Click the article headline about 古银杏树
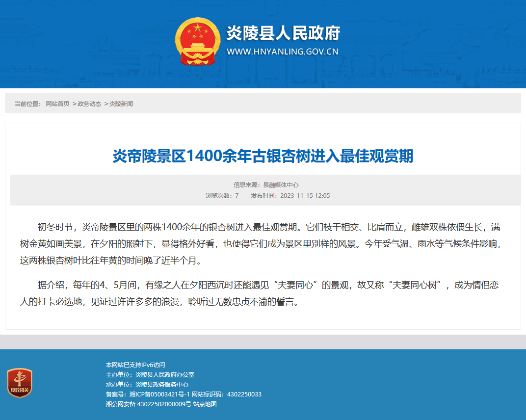 click(x=263, y=156)
